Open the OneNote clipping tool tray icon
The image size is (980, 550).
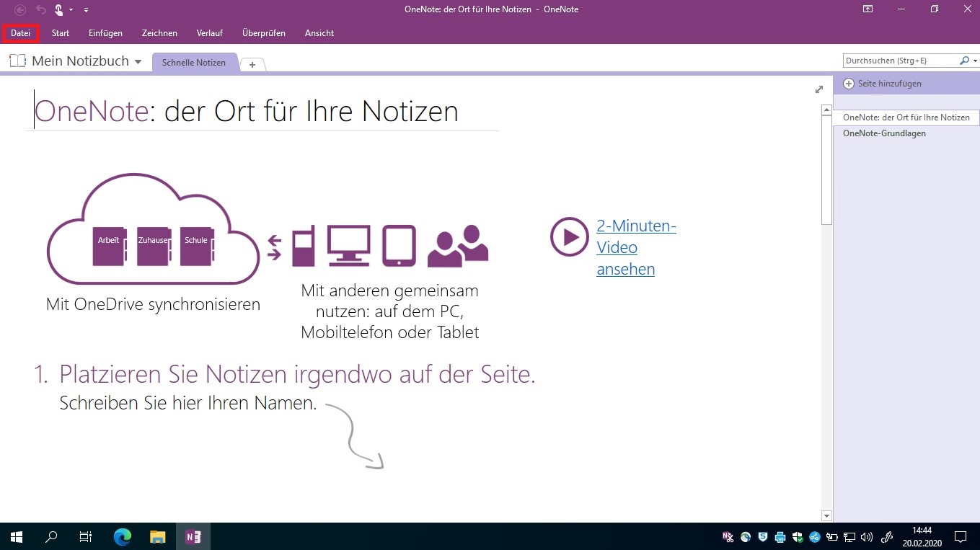(728, 536)
